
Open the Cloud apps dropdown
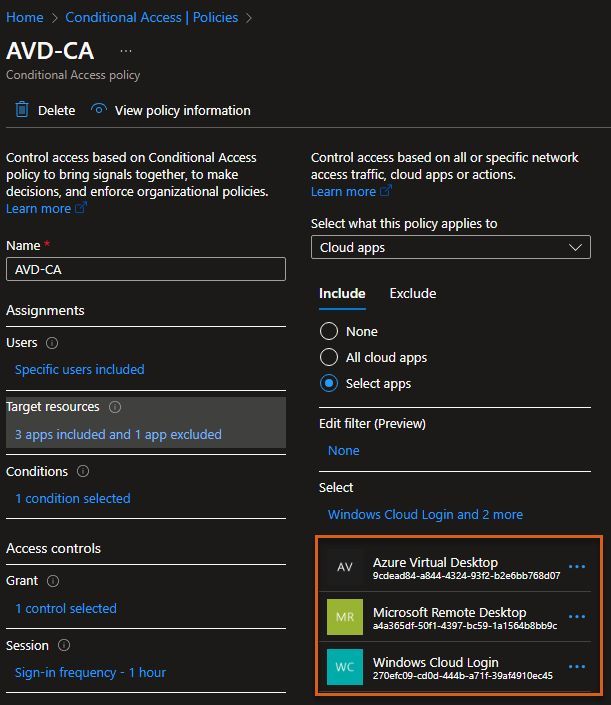[x=450, y=247]
